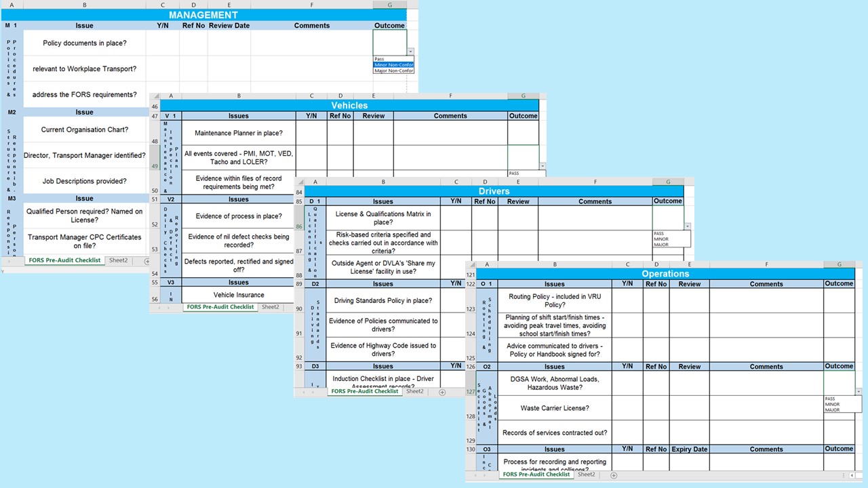Expand the Outcome dropdown arrow in Vehicles sheet
This screenshot has width=868, height=488.
coord(542,166)
